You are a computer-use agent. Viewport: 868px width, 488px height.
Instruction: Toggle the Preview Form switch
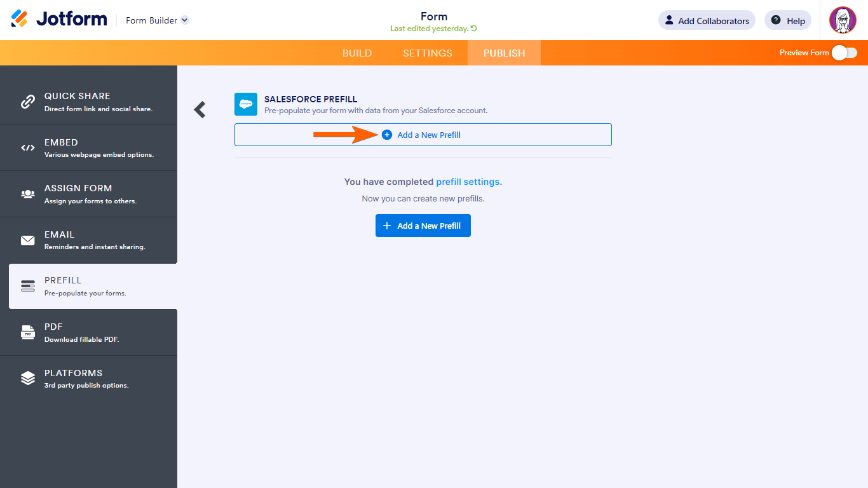[x=844, y=53]
